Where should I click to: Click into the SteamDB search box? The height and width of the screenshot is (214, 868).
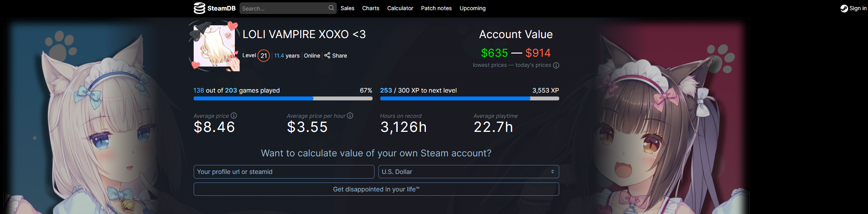click(x=284, y=8)
